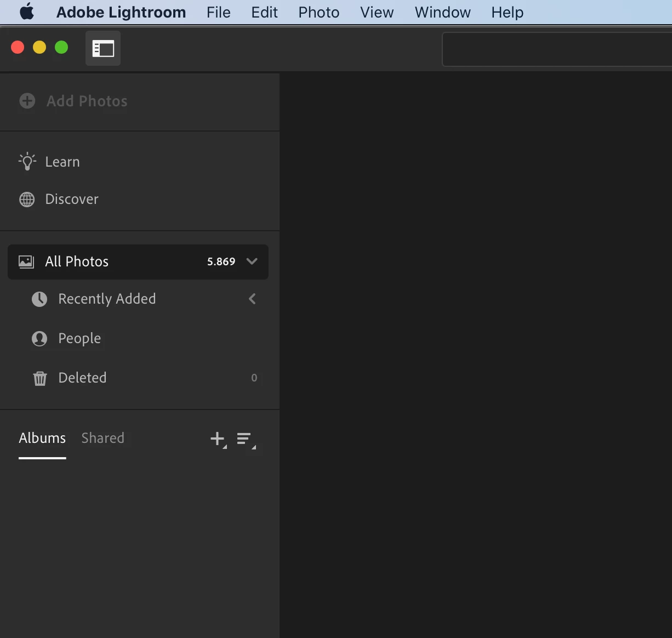Click the Deleted trash can icon
Viewport: 672px width, 638px height.
click(40, 378)
